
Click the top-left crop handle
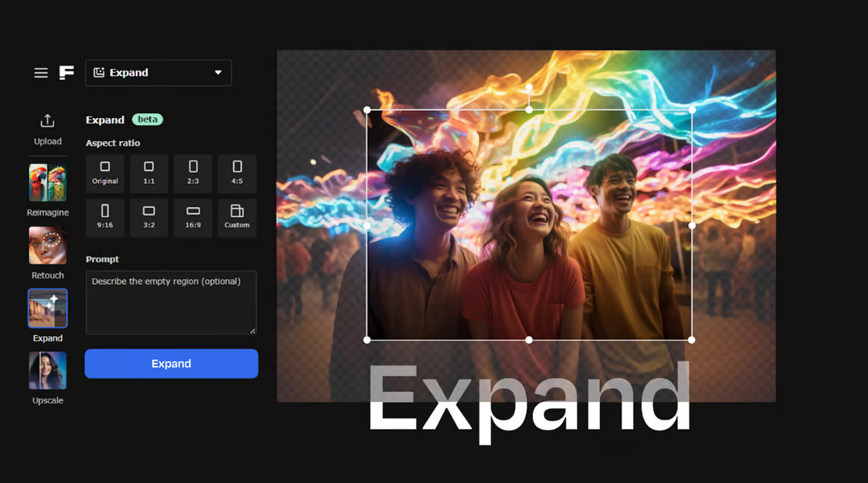(367, 109)
